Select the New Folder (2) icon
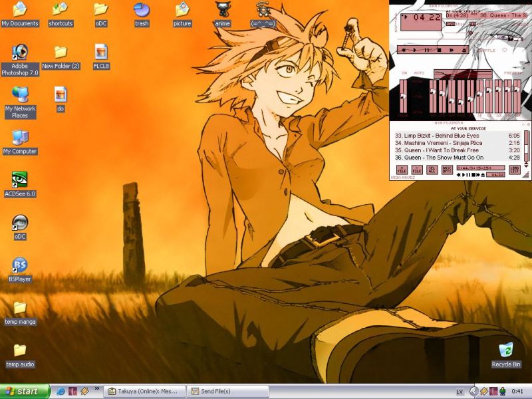 click(x=61, y=58)
